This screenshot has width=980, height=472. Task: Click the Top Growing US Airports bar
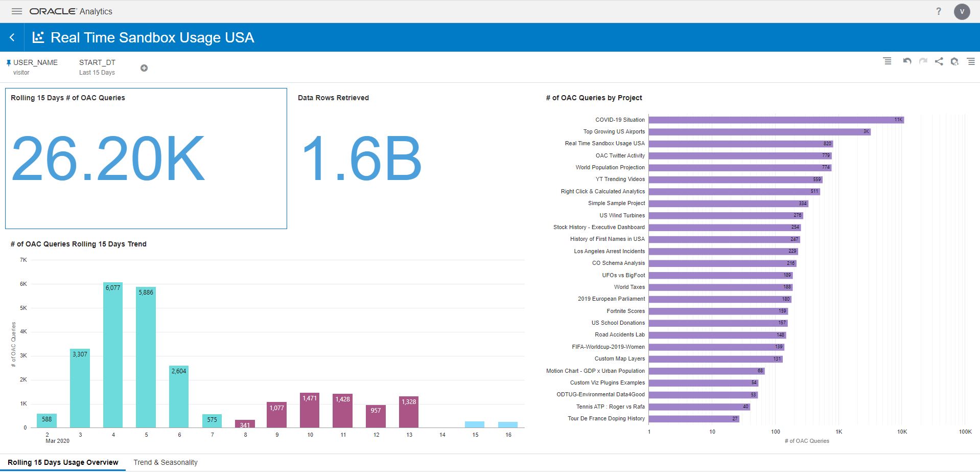tap(759, 132)
